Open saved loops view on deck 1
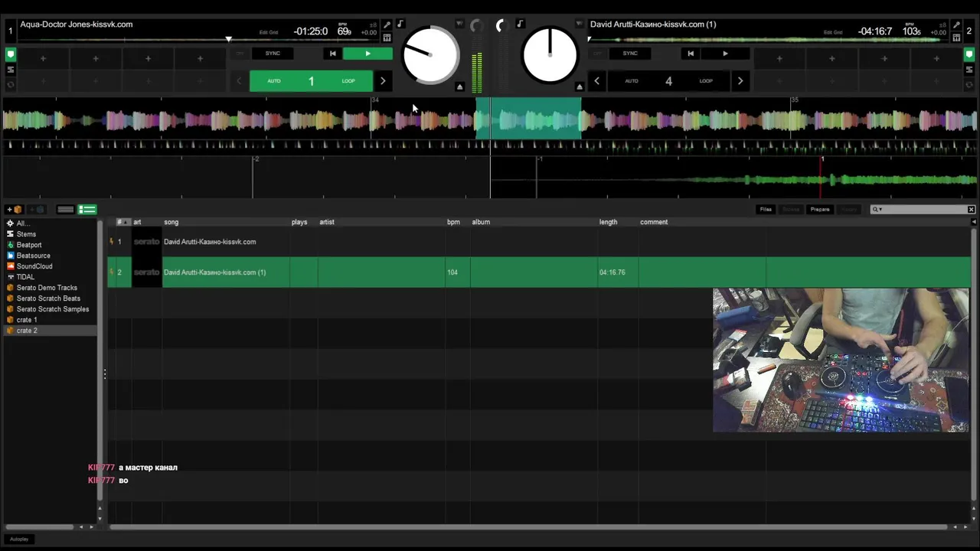Viewport: 980px width, 551px height. (11, 70)
